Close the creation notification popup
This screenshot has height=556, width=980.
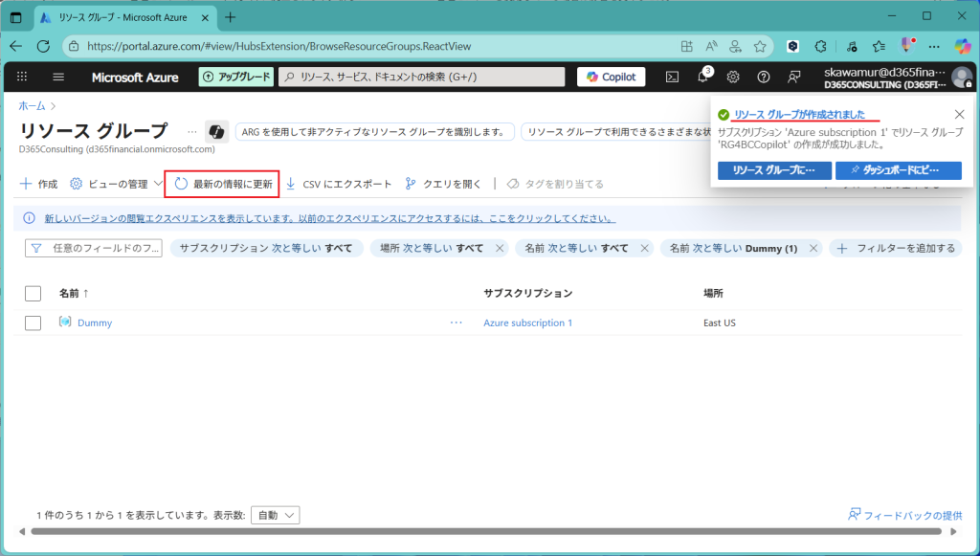(959, 114)
